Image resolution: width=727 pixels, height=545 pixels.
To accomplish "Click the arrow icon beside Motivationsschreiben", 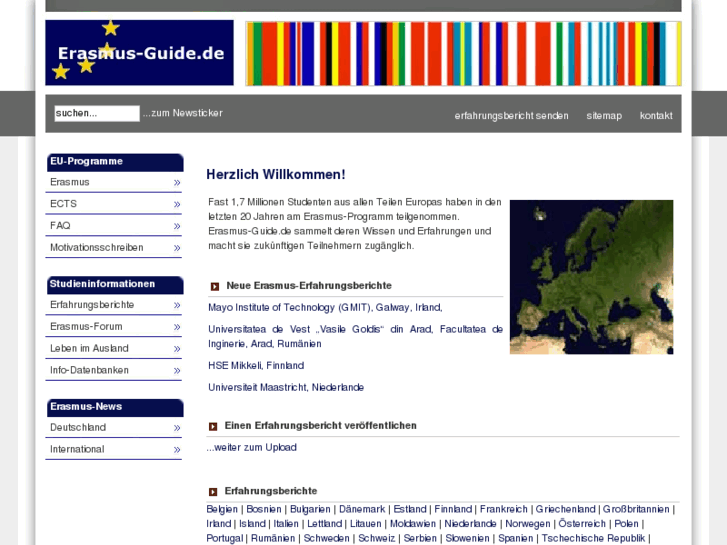I will pos(177,248).
